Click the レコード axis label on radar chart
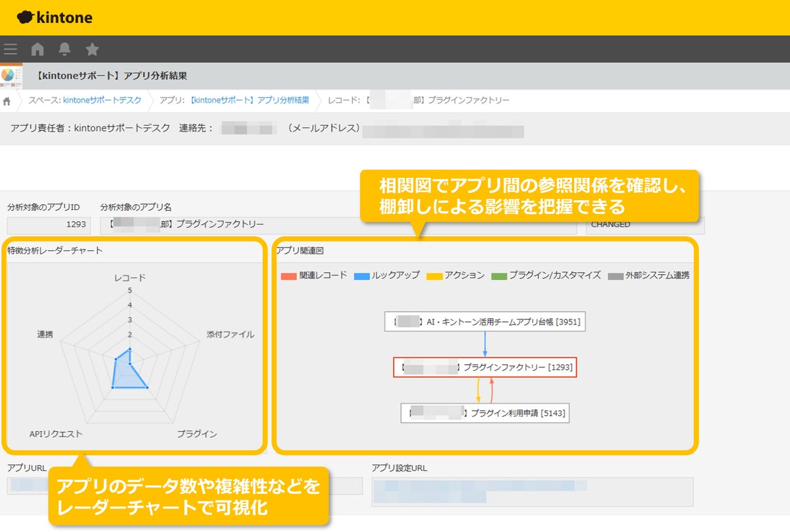 130,277
